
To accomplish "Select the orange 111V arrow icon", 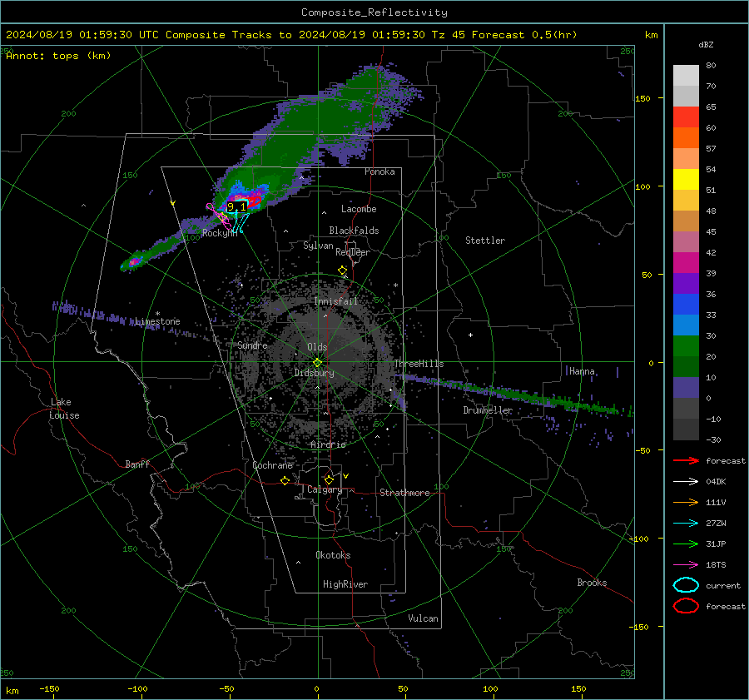I will point(686,502).
